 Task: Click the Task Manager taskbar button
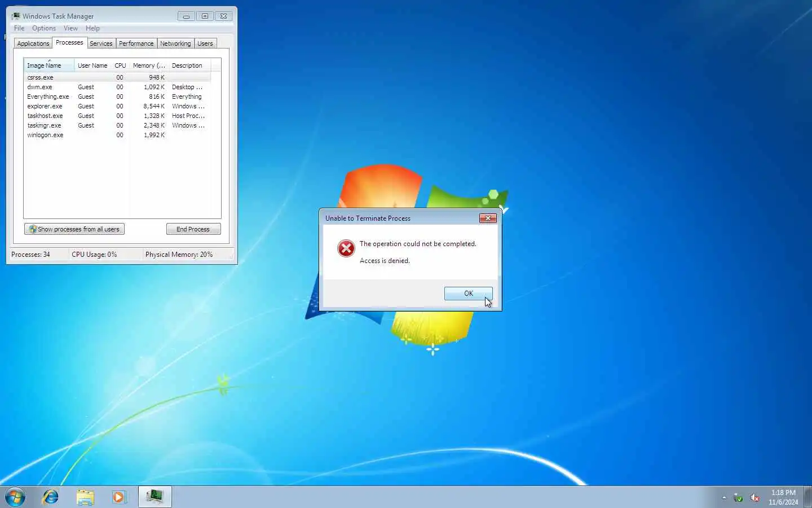coord(155,497)
